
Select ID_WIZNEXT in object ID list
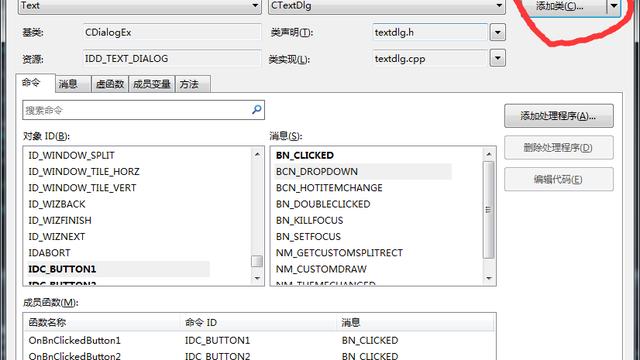click(x=57, y=237)
